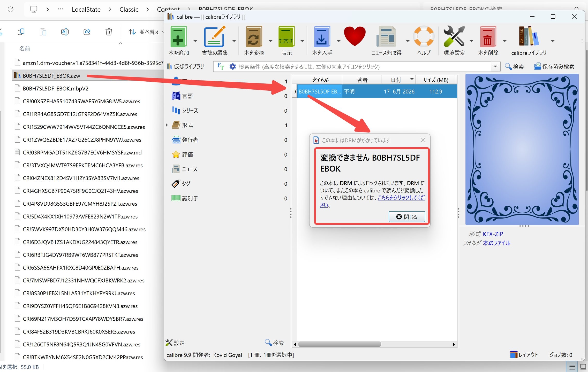Click ジョブ数: 0 jobs indicator
Viewport: 588px width, 372px height.
(x=561, y=355)
